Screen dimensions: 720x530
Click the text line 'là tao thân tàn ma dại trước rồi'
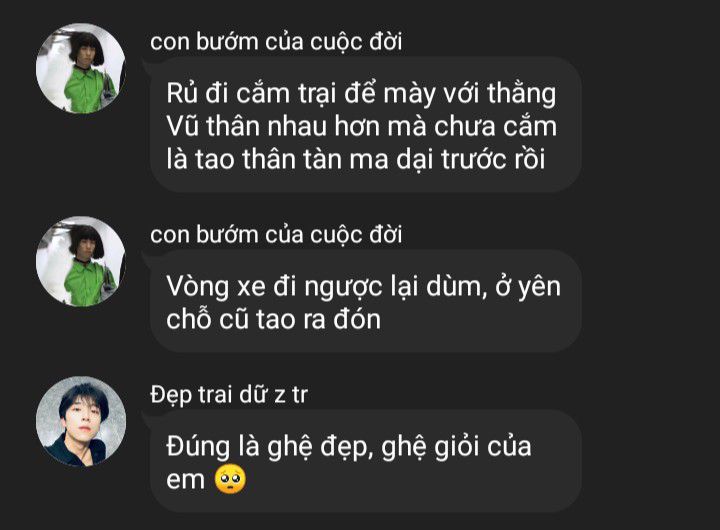(355, 159)
